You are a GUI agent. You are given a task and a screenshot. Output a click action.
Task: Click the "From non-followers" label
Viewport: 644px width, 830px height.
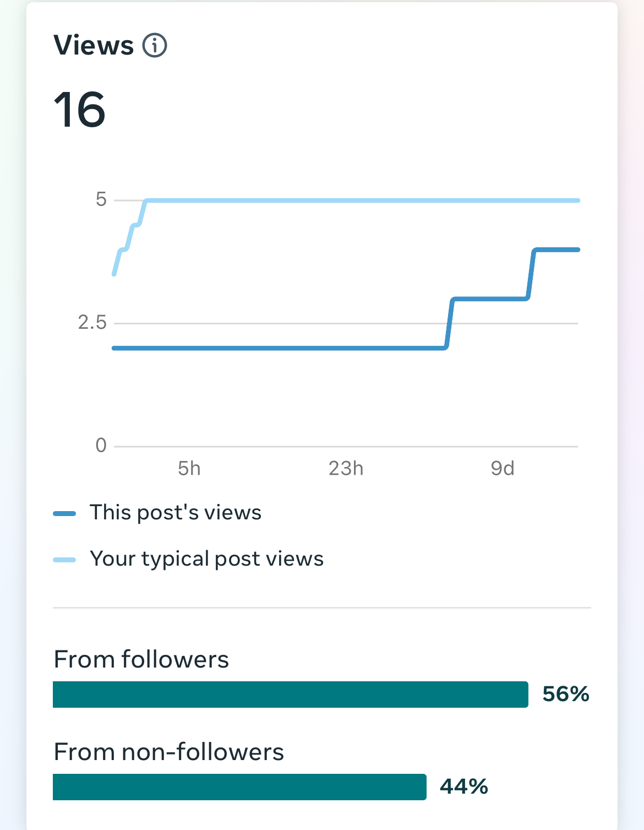click(x=169, y=752)
